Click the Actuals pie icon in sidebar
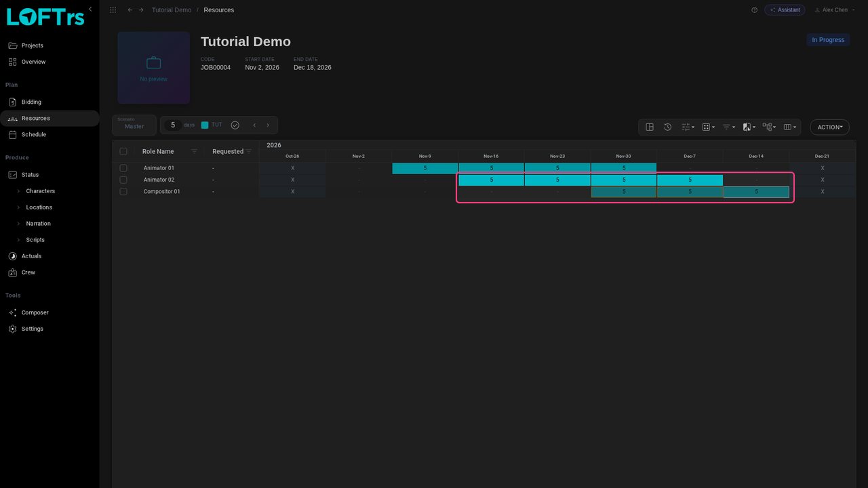The width and height of the screenshot is (868, 488). click(12, 256)
